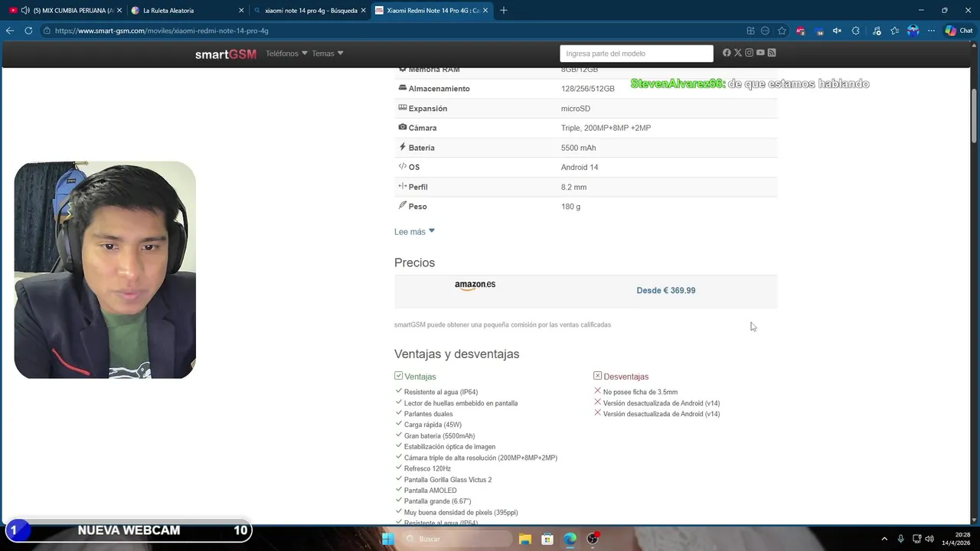
Task: Click the smartGSM logo
Action: point(225,54)
